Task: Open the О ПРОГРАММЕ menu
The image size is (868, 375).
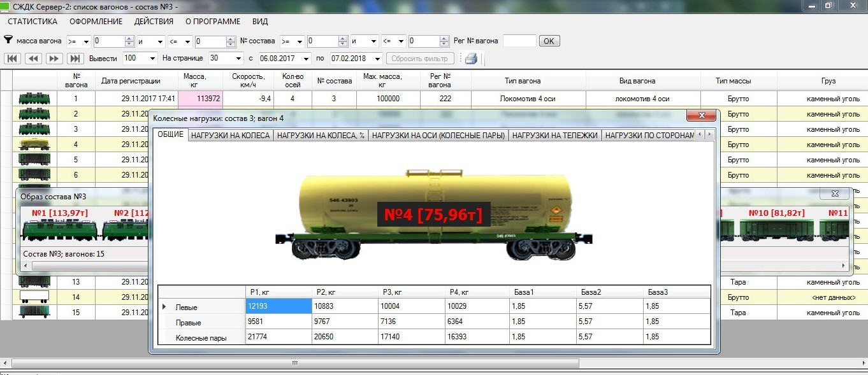Action: (x=213, y=22)
